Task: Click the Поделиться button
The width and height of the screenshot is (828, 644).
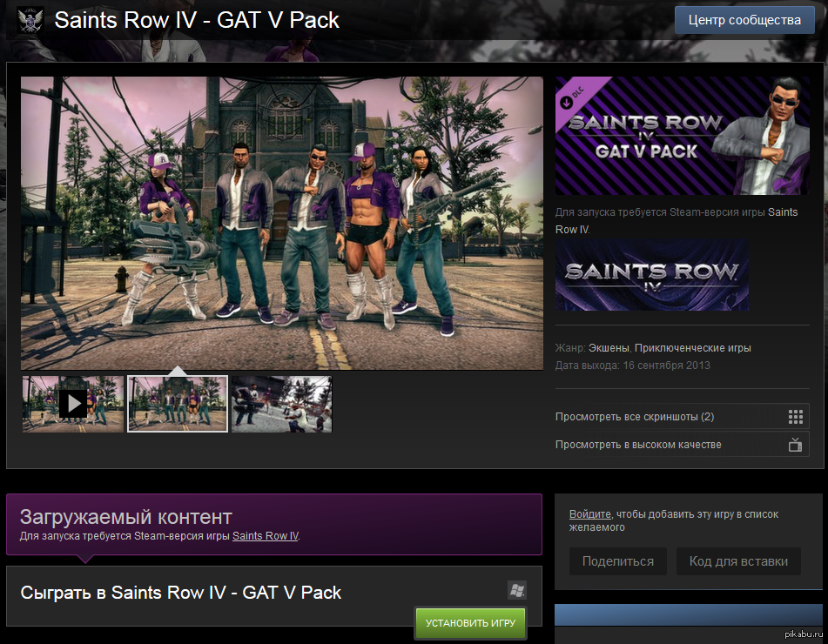Action: click(x=617, y=561)
